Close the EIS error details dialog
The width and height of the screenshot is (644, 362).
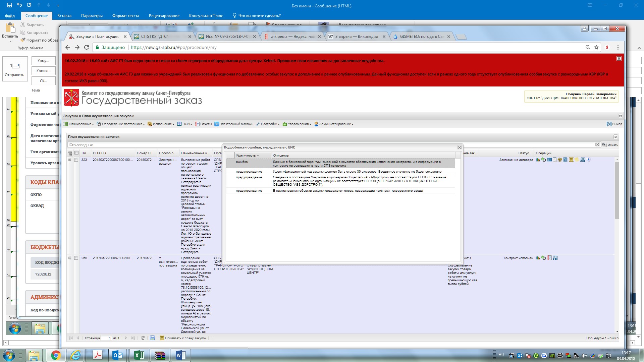(459, 147)
